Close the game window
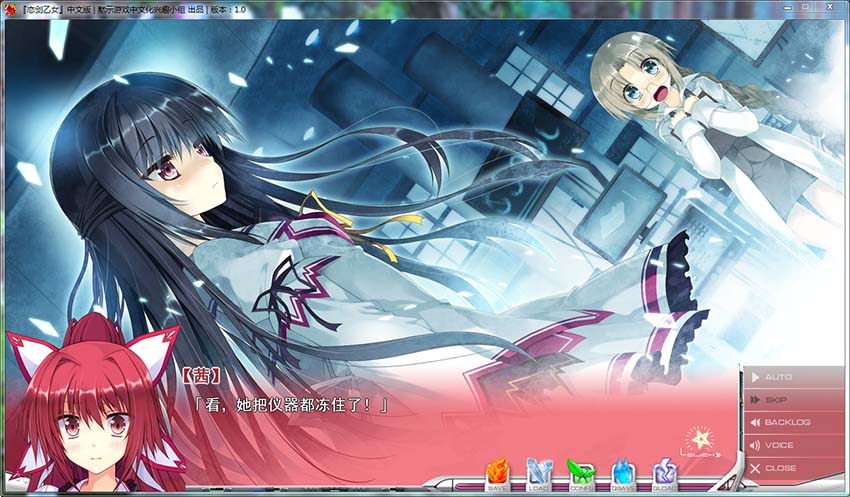Viewport: 850px width, 497px height. tap(830, 7)
